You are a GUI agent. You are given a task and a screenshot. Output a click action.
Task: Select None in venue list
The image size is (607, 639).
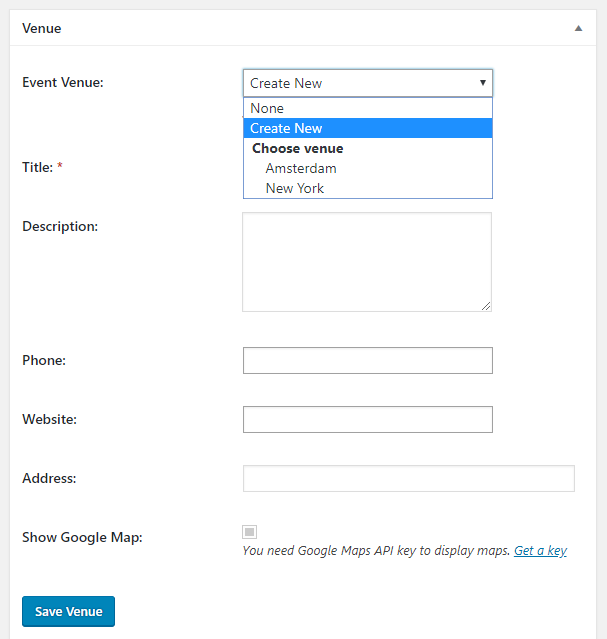point(368,108)
